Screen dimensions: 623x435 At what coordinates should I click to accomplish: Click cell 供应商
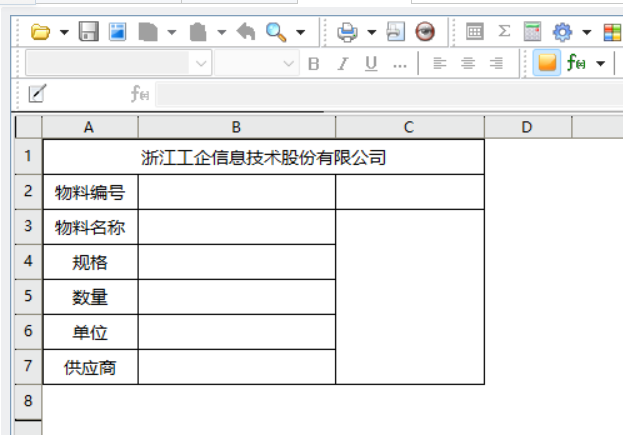90,367
